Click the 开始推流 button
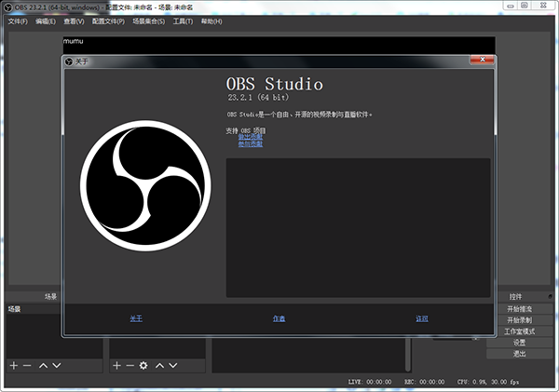559x392 pixels. (520, 308)
